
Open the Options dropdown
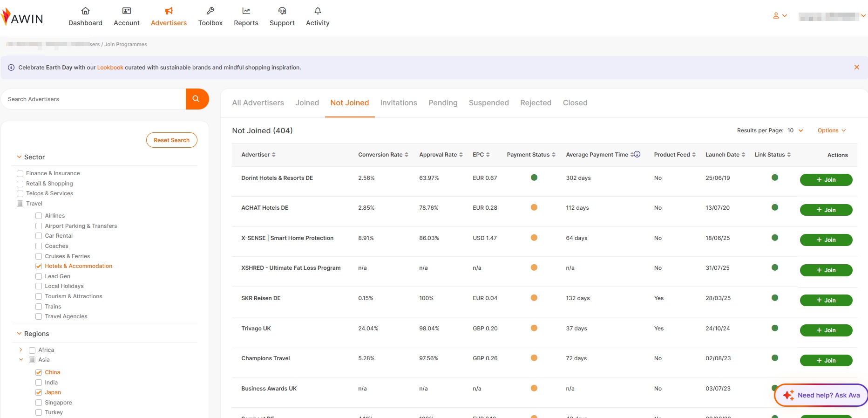click(832, 130)
